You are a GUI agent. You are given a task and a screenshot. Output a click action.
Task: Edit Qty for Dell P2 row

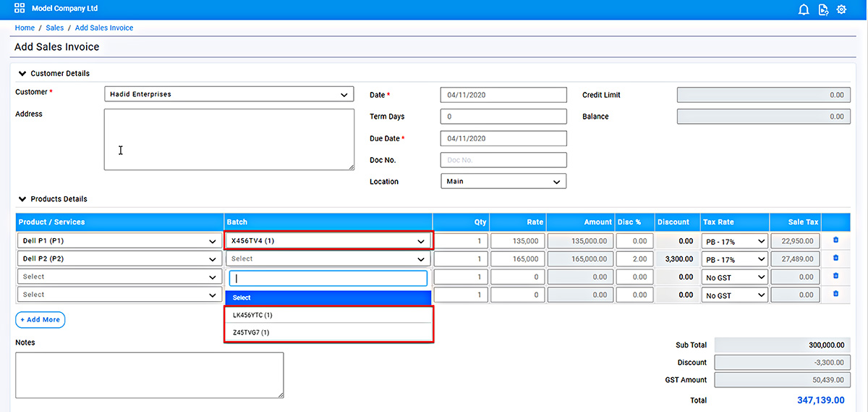coord(461,258)
